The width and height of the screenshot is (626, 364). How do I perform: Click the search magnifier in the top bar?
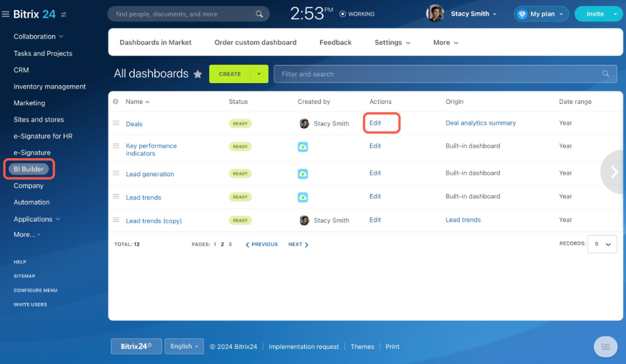coord(258,13)
